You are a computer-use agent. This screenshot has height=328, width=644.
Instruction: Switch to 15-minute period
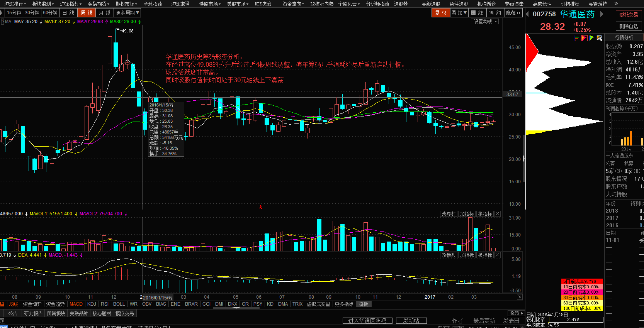point(14,13)
